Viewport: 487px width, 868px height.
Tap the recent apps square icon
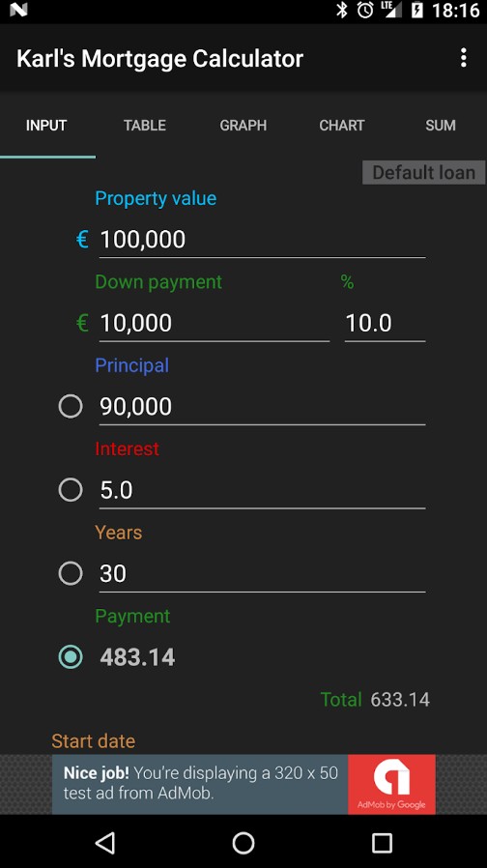382,843
